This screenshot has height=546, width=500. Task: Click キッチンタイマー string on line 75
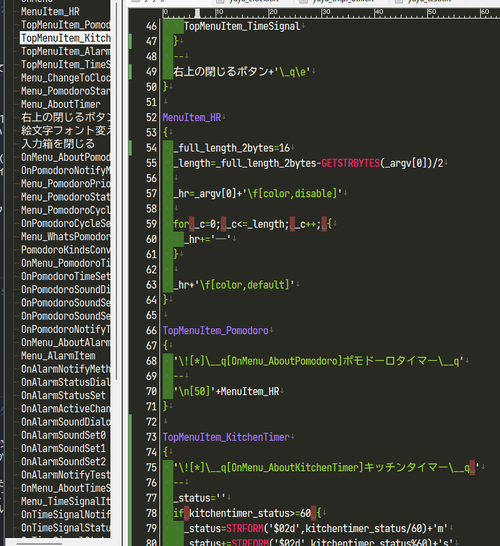[x=405, y=467]
